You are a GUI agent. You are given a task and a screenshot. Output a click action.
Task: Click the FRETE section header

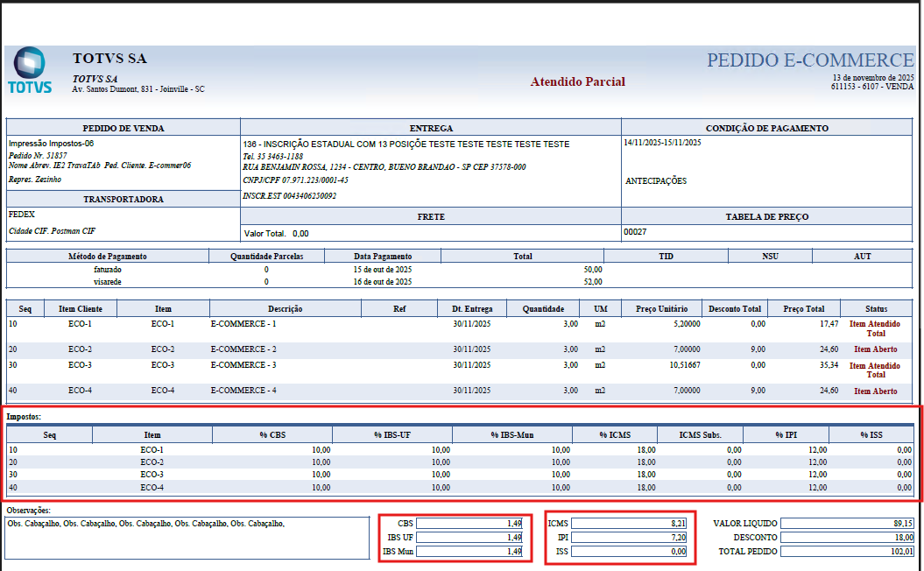431,217
